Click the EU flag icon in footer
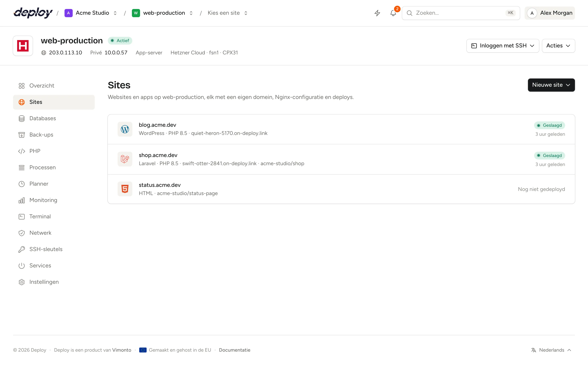588x368 pixels. pos(143,350)
